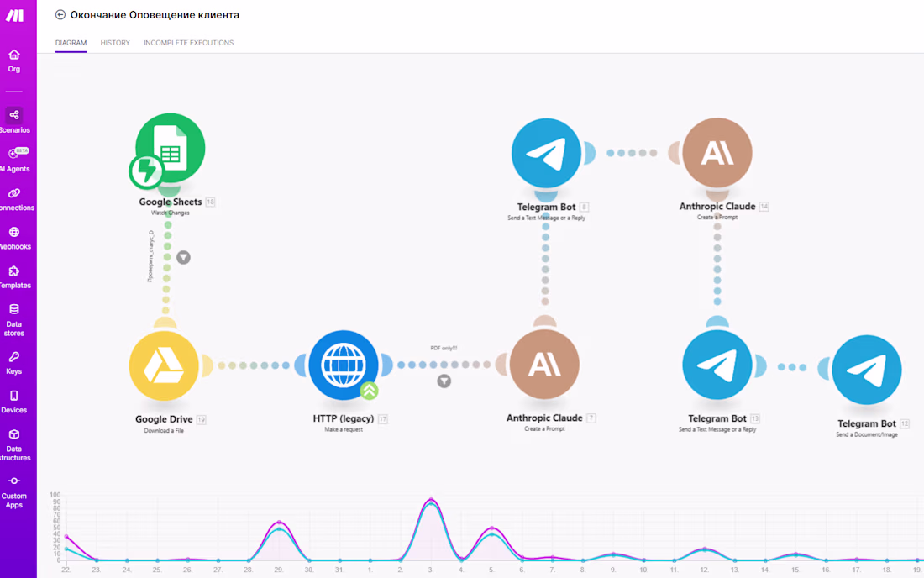Go back using the arrow beside scenario title
The image size is (924, 578).
click(60, 15)
